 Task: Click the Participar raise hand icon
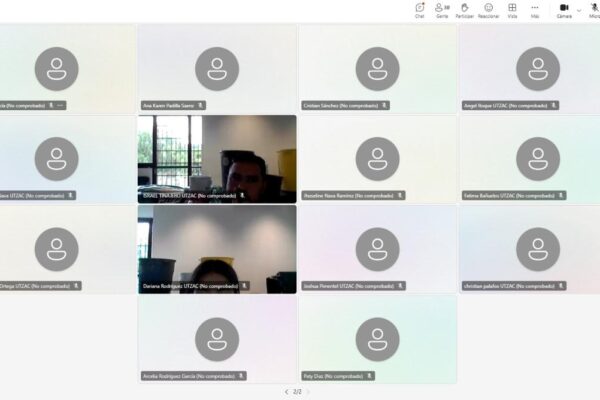[x=465, y=10]
